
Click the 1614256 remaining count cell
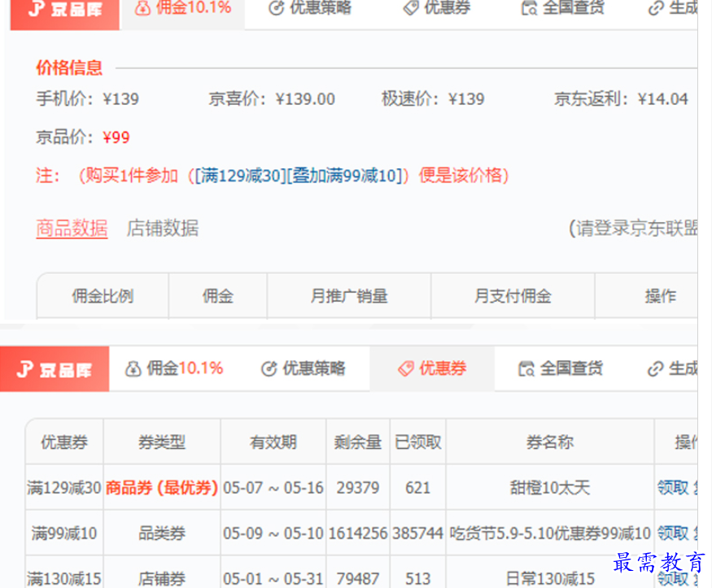click(x=358, y=533)
